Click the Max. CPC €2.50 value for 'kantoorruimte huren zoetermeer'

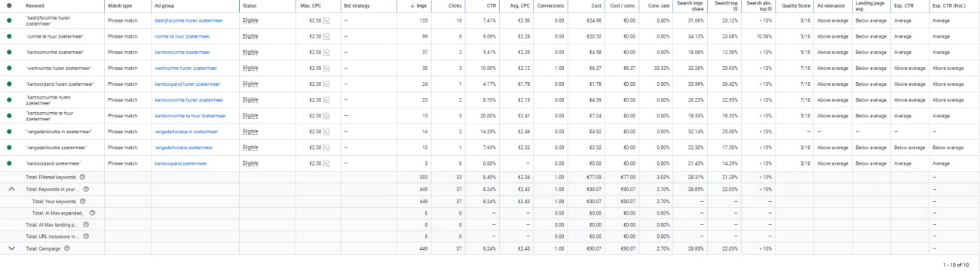point(315,99)
